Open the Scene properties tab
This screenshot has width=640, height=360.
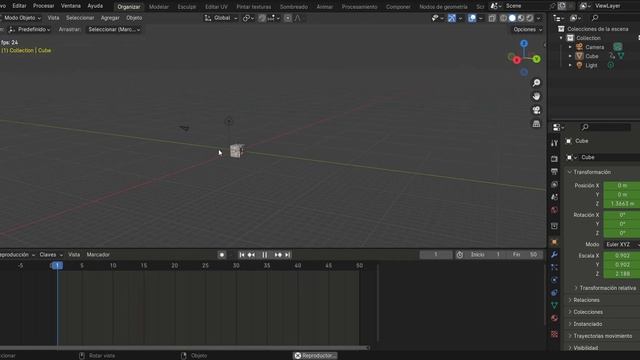point(554,197)
